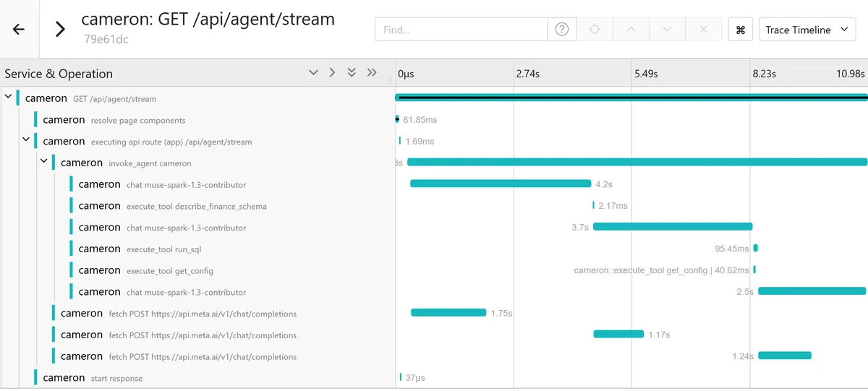The height and width of the screenshot is (391, 868).
Task: Click the 3.7s chat span bar
Action: point(673,226)
